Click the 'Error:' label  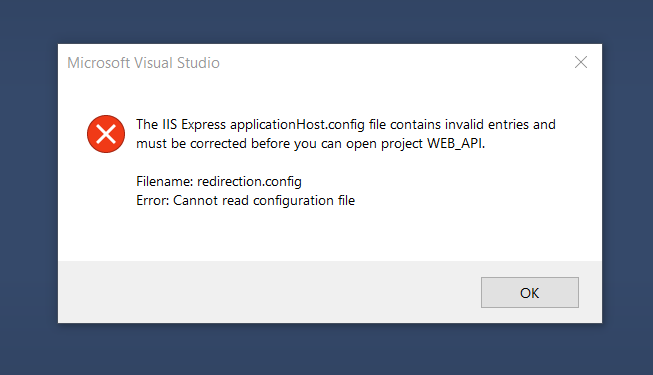click(x=152, y=200)
